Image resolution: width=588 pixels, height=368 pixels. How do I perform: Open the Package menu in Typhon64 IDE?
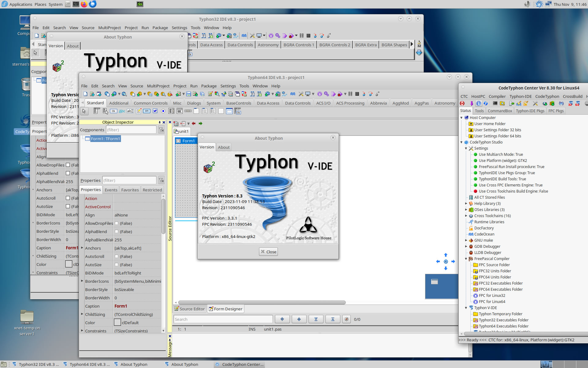coord(209,86)
